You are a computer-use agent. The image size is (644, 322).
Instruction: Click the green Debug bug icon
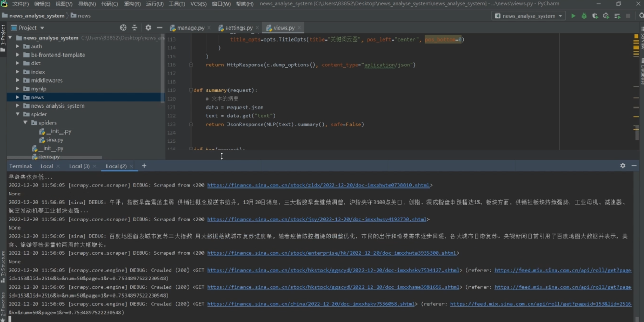coord(584,16)
